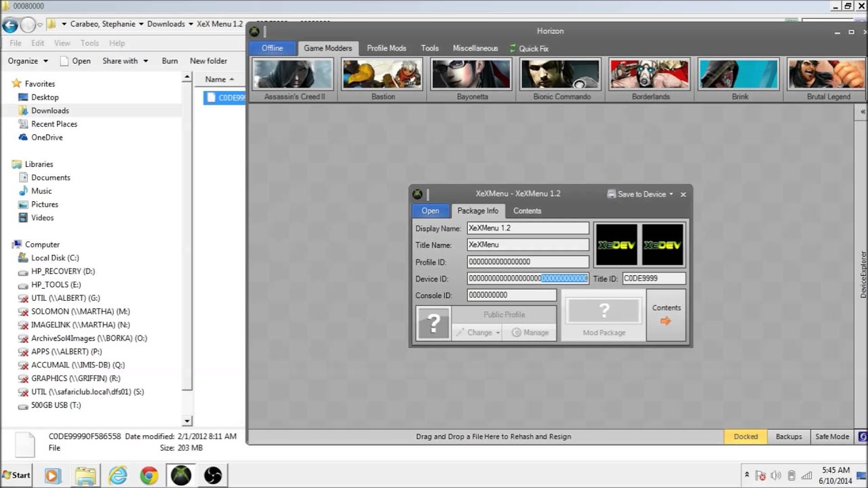Toggle the Offline button in Horizon
868x488 pixels.
[272, 48]
